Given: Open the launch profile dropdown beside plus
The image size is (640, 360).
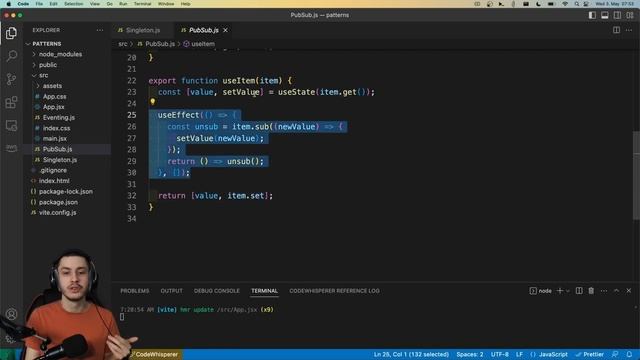Looking at the screenshot, I should (568, 291).
